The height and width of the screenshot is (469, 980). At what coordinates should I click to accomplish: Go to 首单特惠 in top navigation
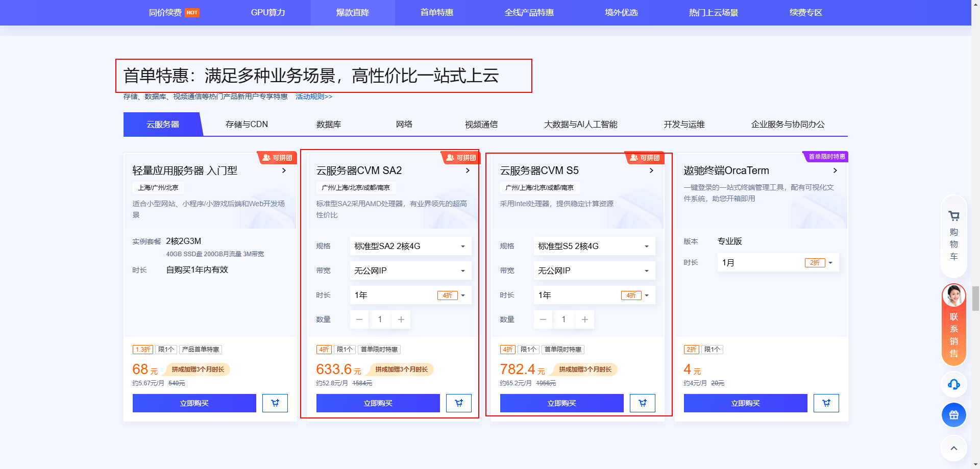(x=437, y=12)
